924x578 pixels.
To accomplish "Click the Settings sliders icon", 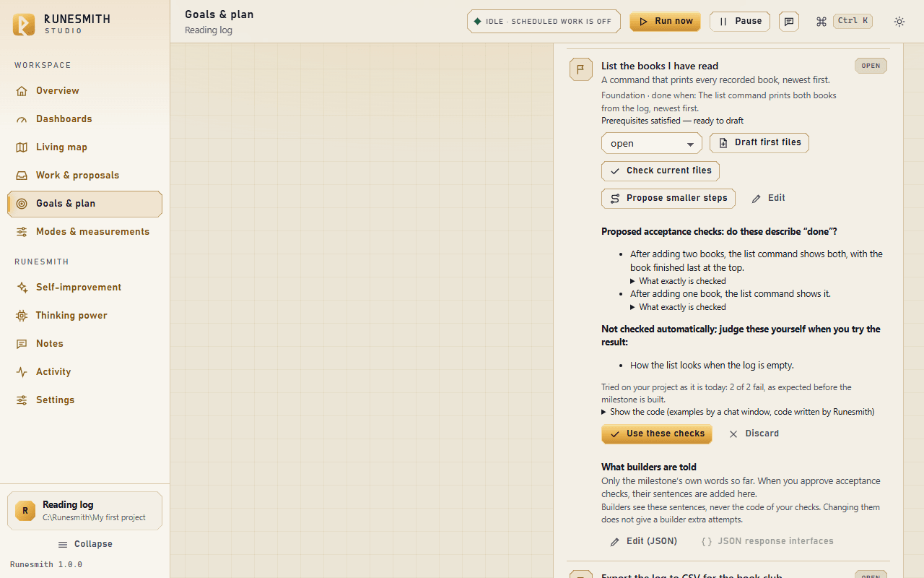I will [x=22, y=400].
